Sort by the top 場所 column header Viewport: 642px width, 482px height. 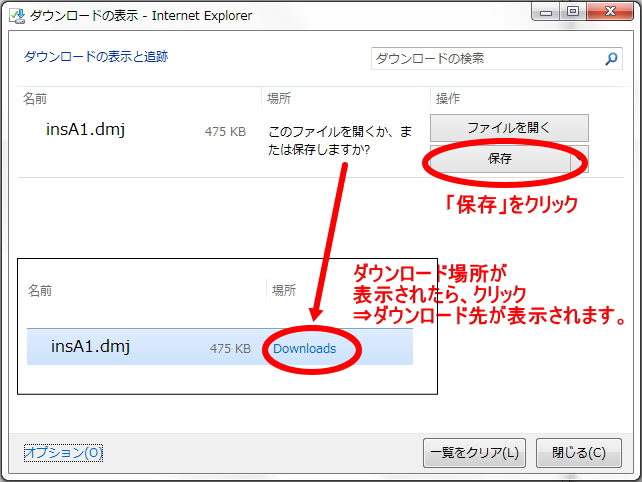coord(278,98)
